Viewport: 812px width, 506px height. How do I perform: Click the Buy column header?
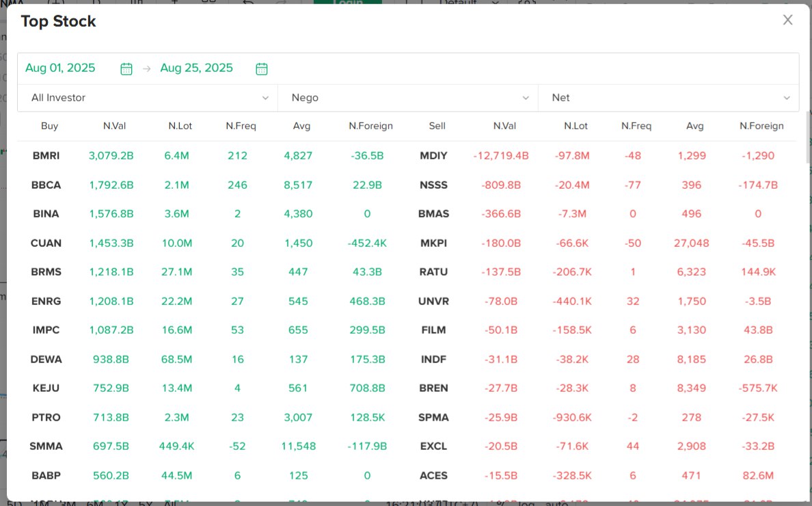coord(50,126)
